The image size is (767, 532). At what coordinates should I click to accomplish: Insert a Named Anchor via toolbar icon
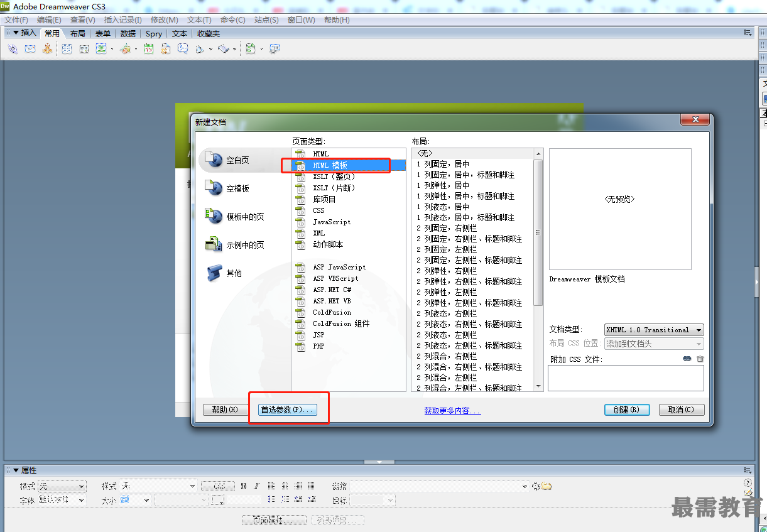47,49
